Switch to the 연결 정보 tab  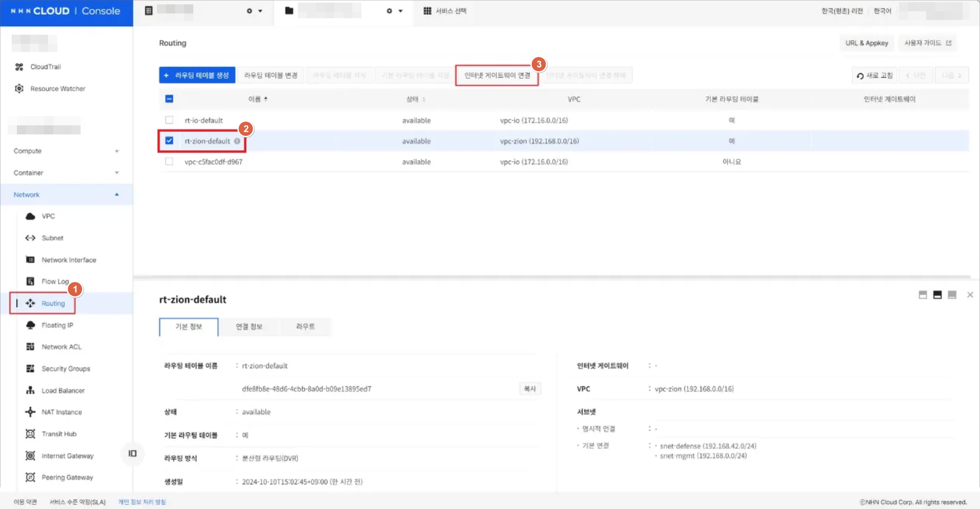click(249, 326)
